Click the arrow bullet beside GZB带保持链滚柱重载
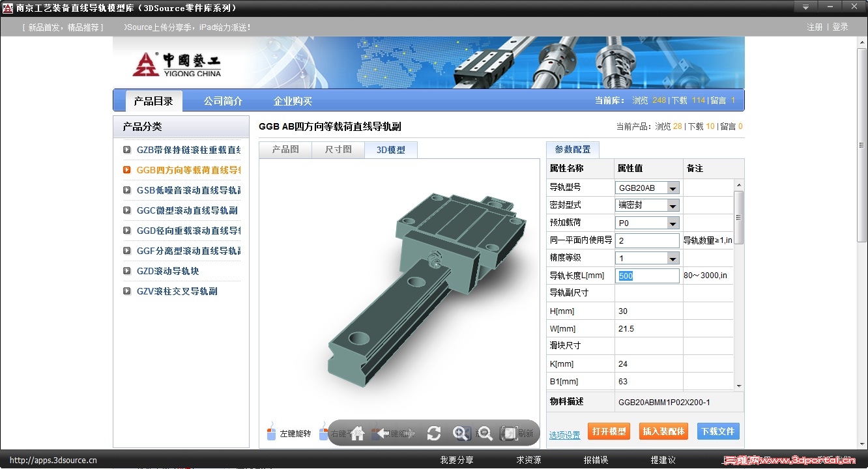The height and width of the screenshot is (469, 868). pyautogui.click(x=127, y=150)
